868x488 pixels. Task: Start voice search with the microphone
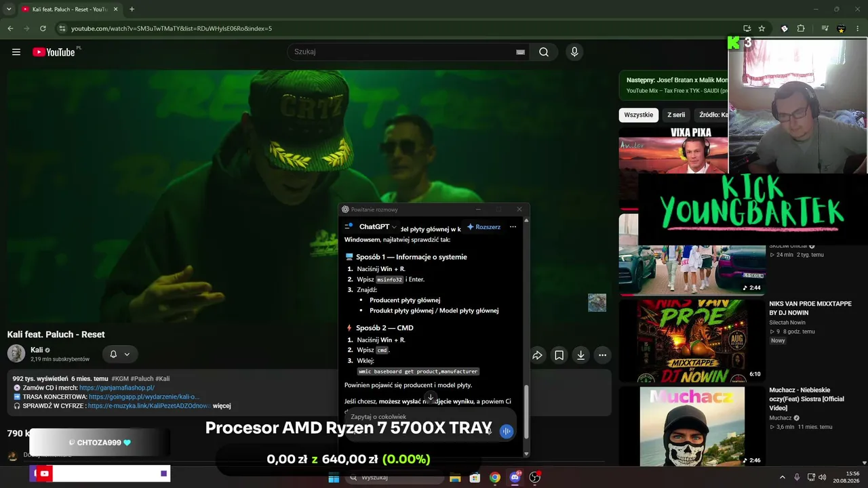574,52
